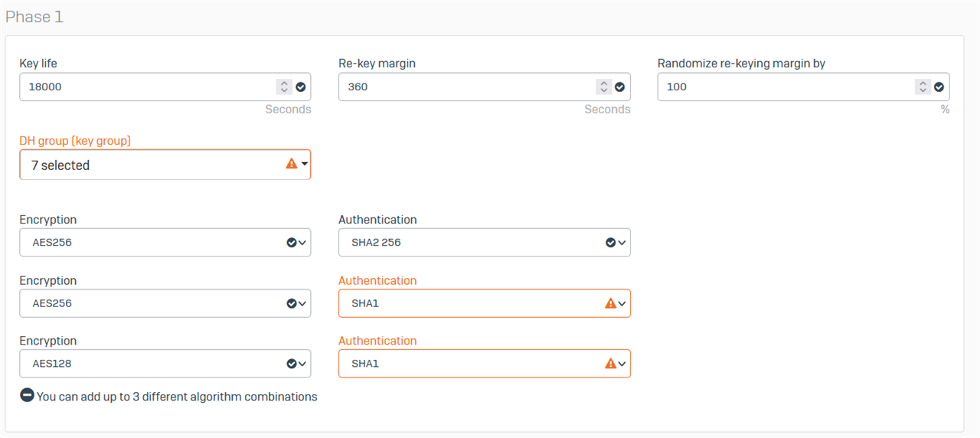Click the Key life input field

[x=145, y=87]
